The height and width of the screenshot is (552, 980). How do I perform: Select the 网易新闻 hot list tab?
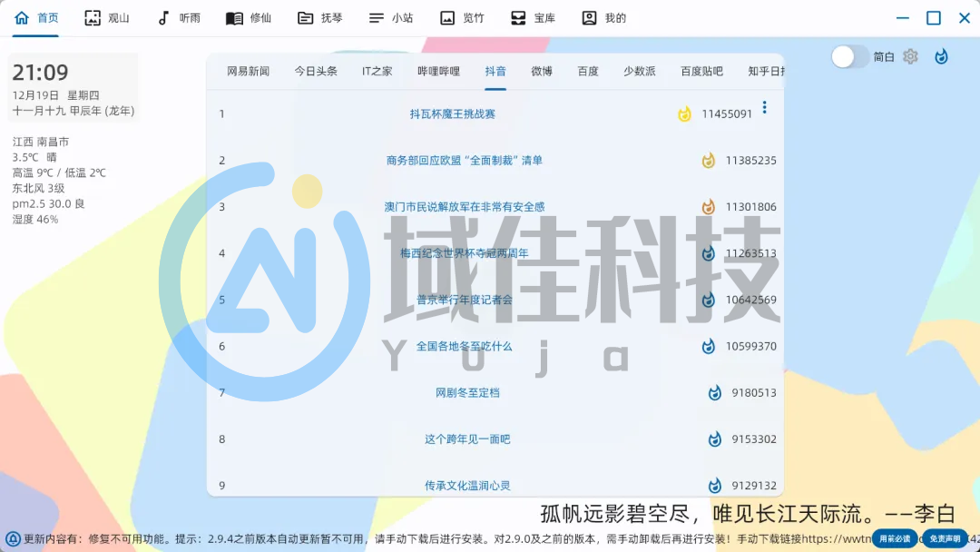pyautogui.click(x=248, y=71)
